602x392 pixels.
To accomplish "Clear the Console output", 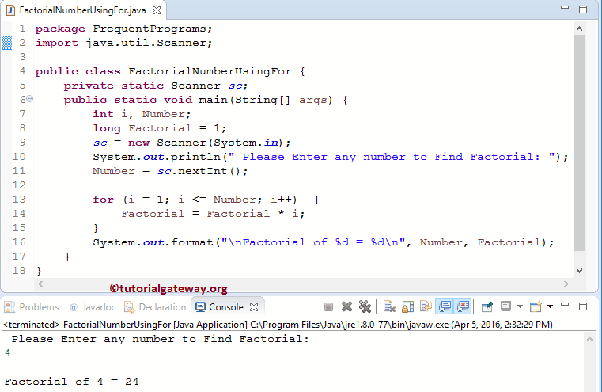I will pos(390,306).
